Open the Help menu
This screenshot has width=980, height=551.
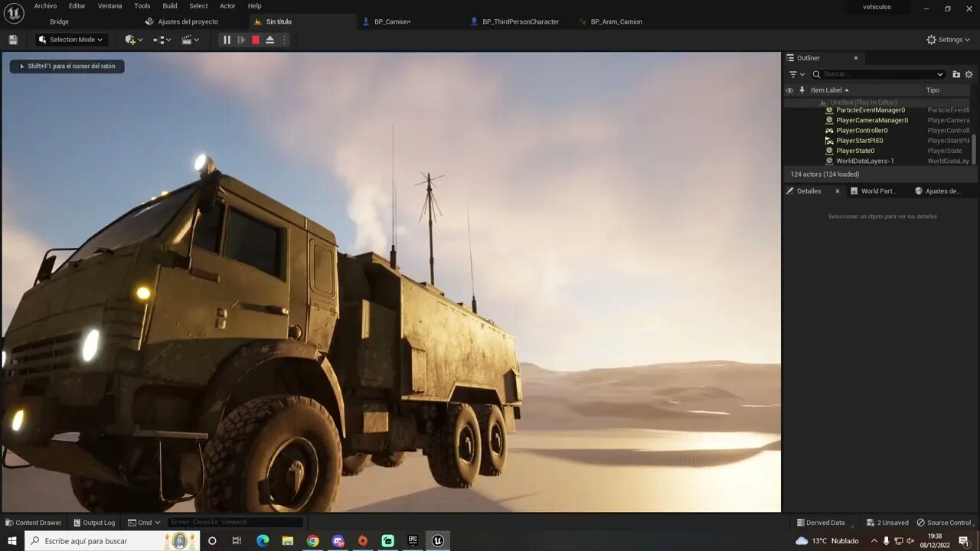[254, 6]
